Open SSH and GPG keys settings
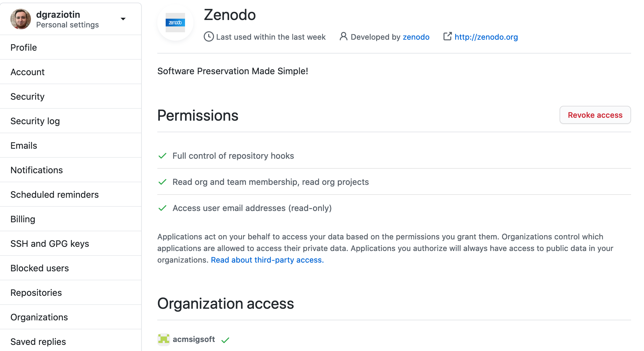Image resolution: width=644 pixels, height=351 pixels. pyautogui.click(x=50, y=244)
